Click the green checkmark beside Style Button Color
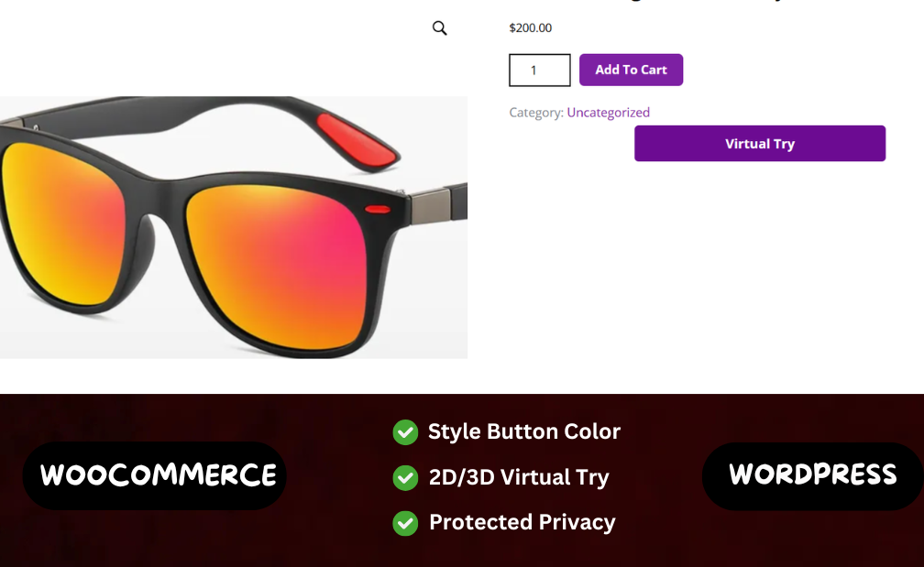This screenshot has width=924, height=567. click(x=405, y=431)
